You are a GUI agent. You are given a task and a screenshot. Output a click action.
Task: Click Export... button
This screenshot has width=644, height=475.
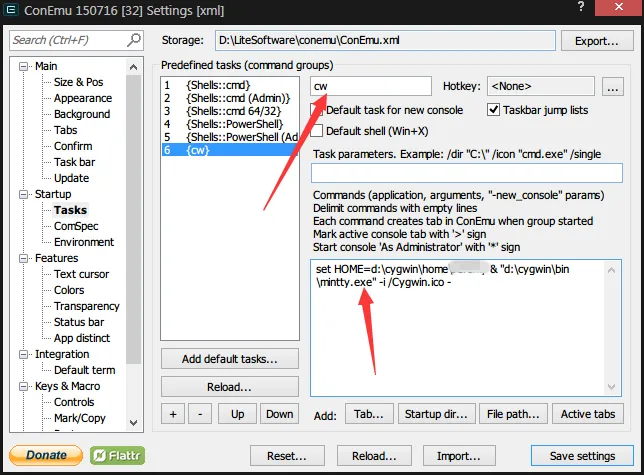click(597, 41)
